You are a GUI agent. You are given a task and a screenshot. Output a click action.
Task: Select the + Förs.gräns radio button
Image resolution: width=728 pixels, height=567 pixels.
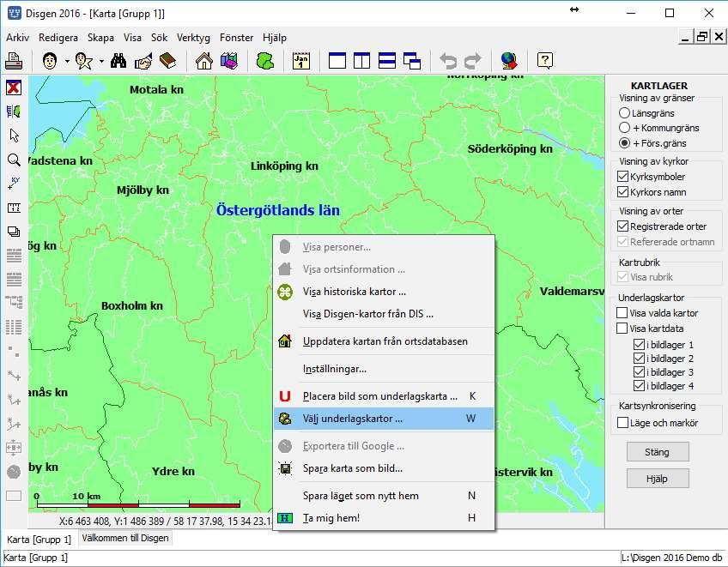click(x=624, y=143)
